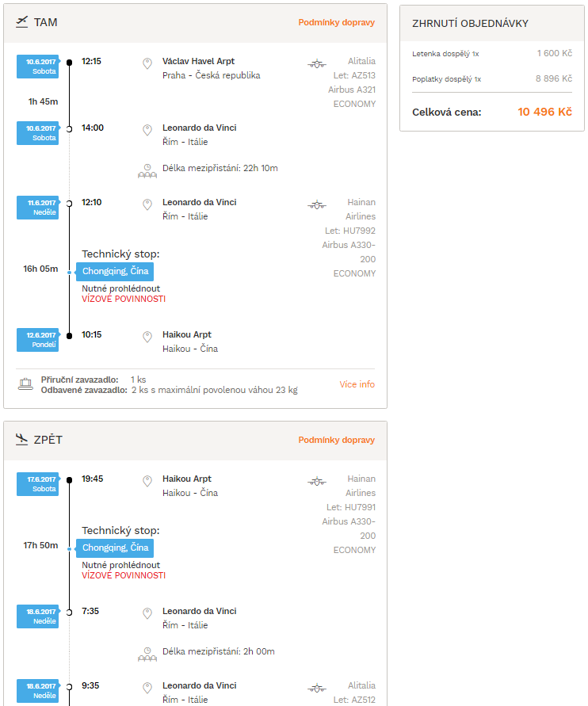This screenshot has width=588, height=706.
Task: Open the Více info baggage link
Action: click(357, 384)
